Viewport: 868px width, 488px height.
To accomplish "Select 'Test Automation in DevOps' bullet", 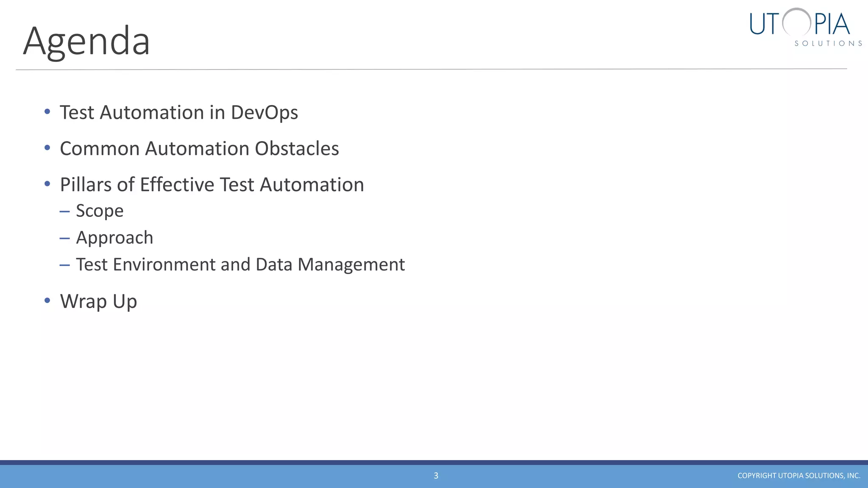I will [x=179, y=113].
